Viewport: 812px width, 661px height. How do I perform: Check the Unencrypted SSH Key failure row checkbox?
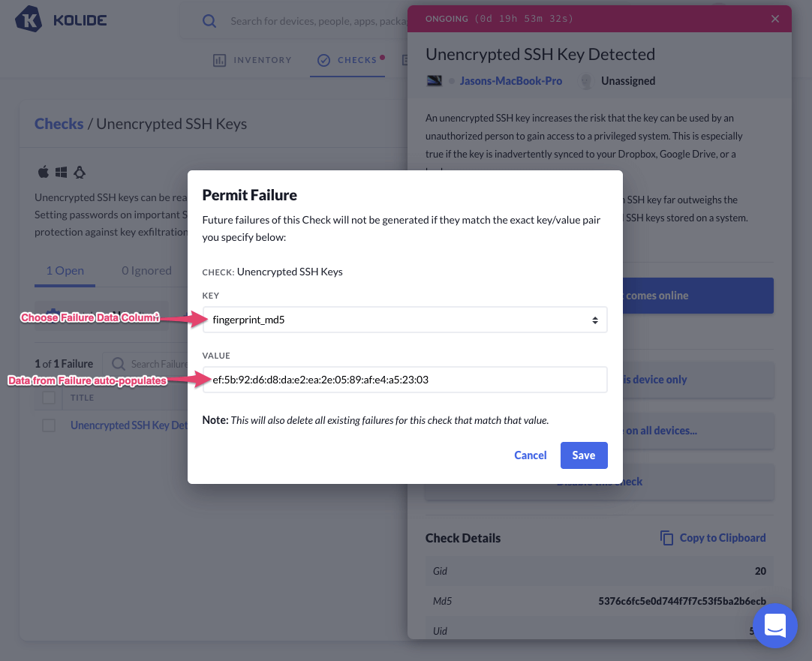pyautogui.click(x=49, y=425)
